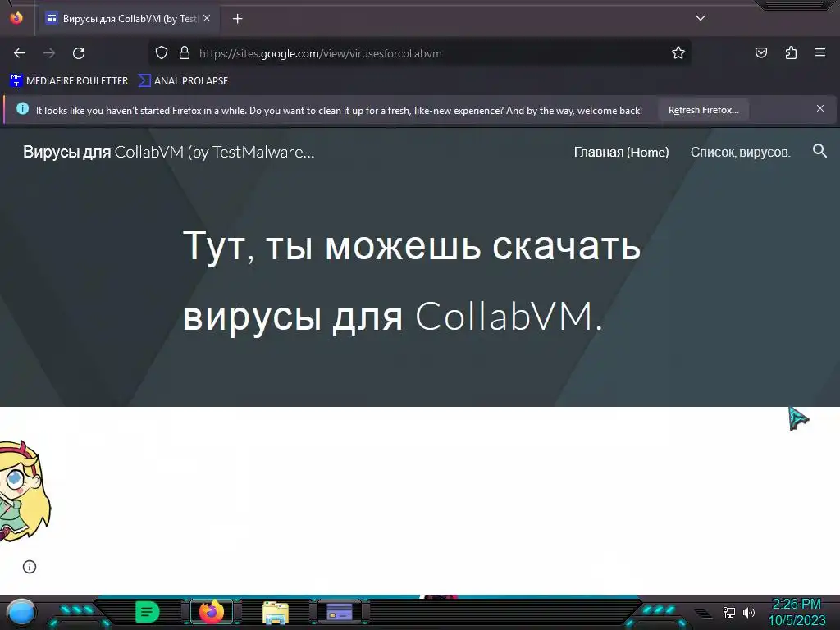Click the notification info icon
840x630 pixels.
22,109
